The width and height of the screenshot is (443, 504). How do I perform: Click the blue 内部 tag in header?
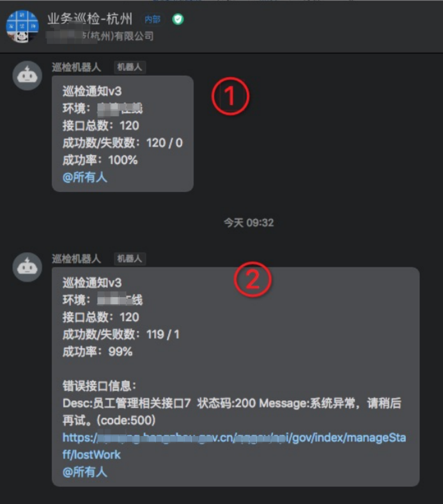(152, 19)
